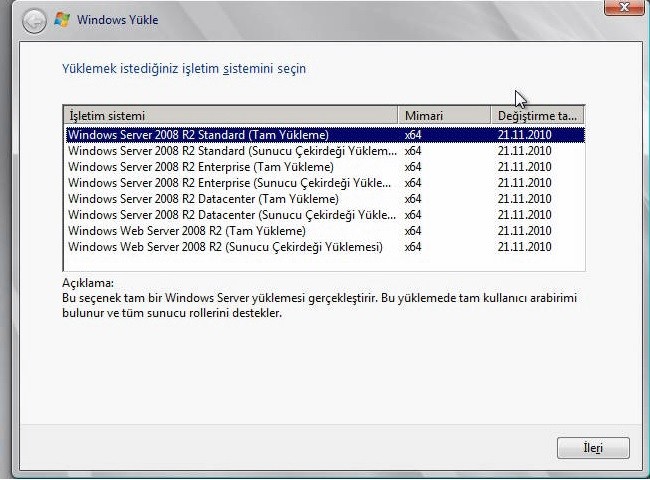The image size is (650, 480).
Task: Sort by İşletim sistemi column header
Action: point(230,116)
